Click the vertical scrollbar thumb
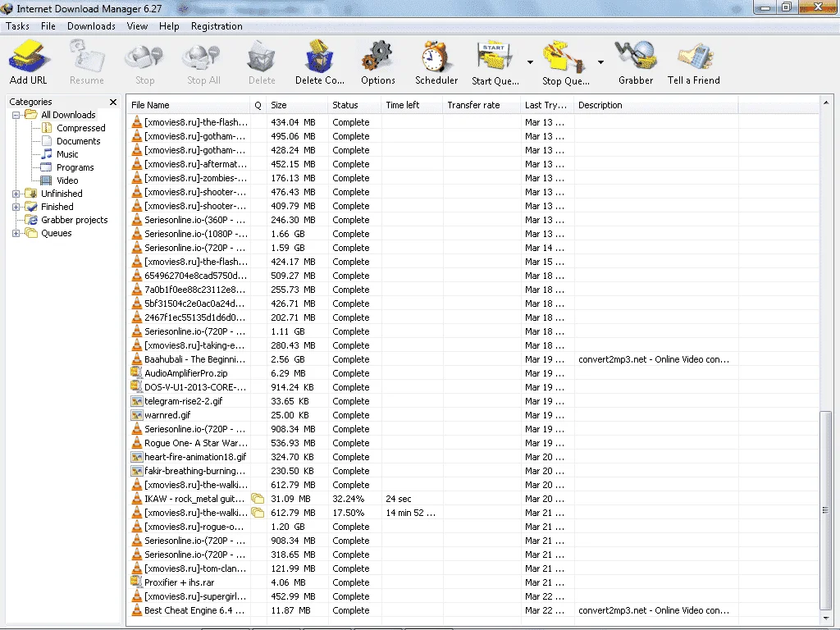 (825, 509)
